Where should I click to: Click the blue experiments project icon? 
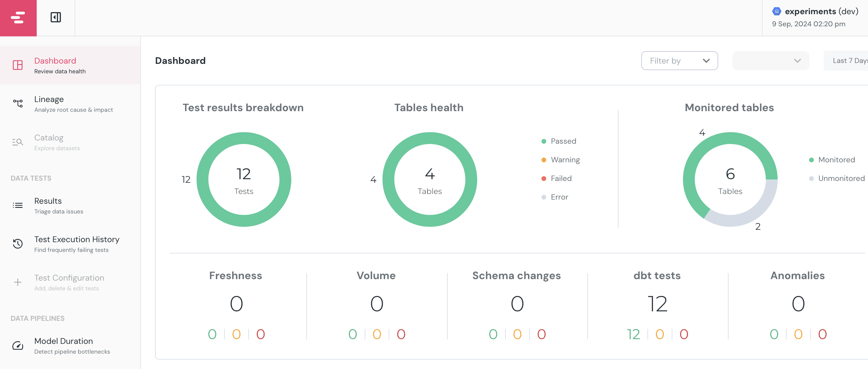[x=777, y=12]
